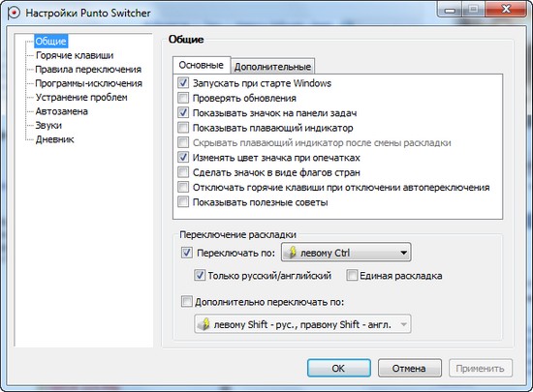Go to 'Устранение проблем' section

(x=81, y=97)
